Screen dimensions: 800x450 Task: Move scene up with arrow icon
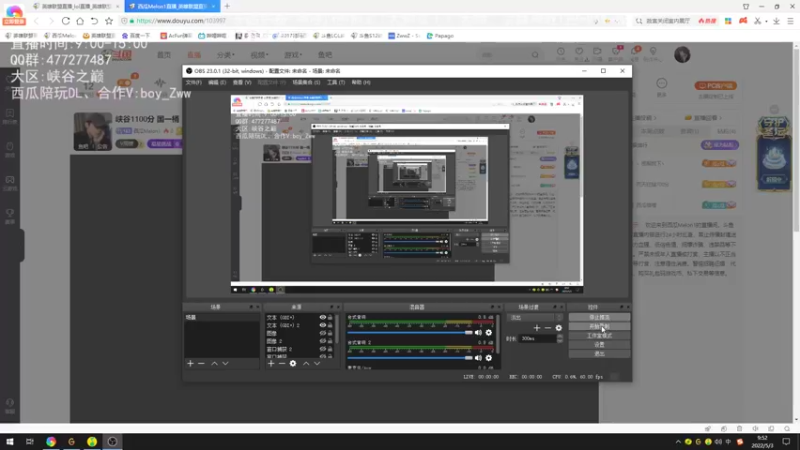(x=214, y=363)
